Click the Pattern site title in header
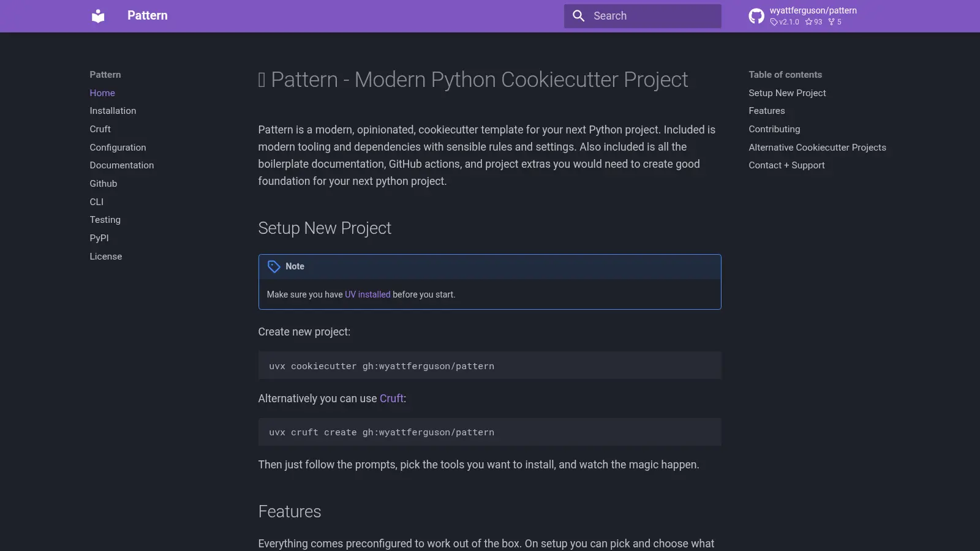This screenshot has width=980, height=551. [x=148, y=16]
